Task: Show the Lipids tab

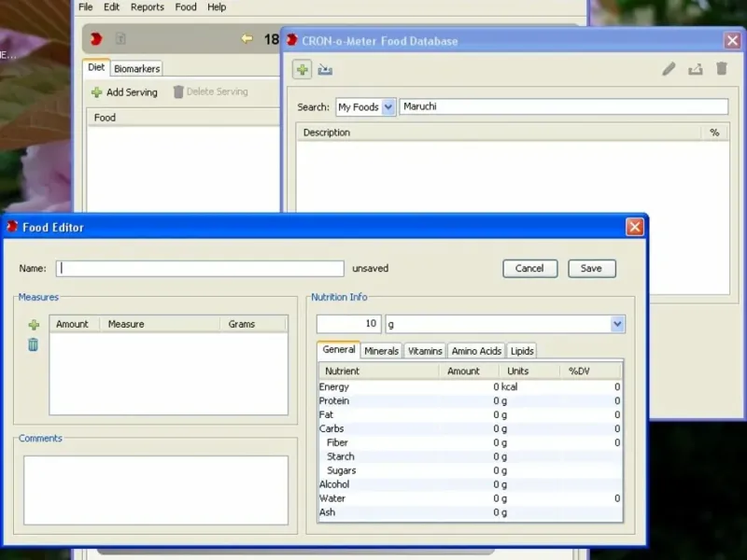Action: (x=522, y=351)
